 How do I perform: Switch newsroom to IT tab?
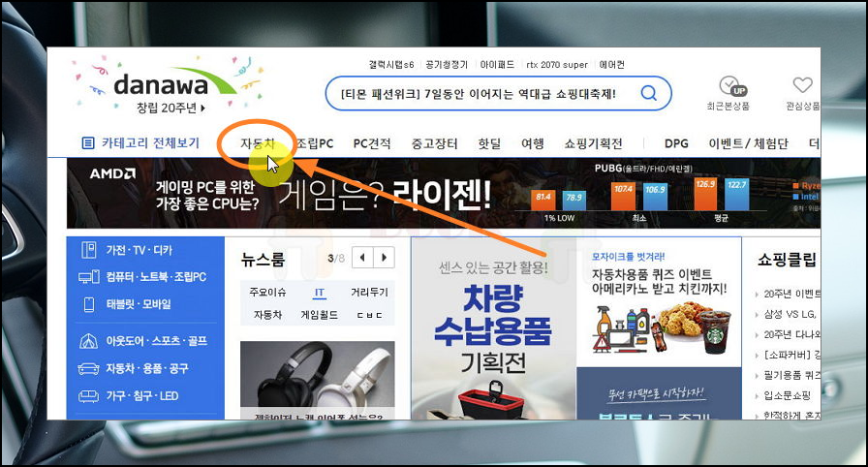pos(320,293)
